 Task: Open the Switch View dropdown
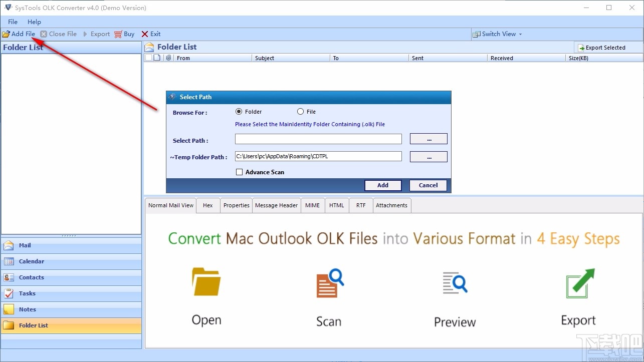[x=497, y=34]
